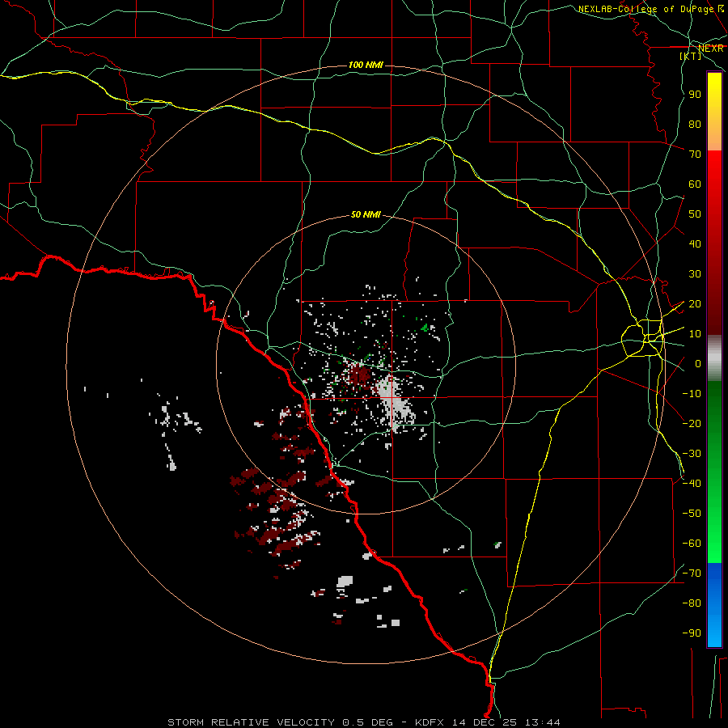Click the KDFX radar site identifier
Image resolution: width=728 pixels, height=728 pixels.
(x=429, y=722)
